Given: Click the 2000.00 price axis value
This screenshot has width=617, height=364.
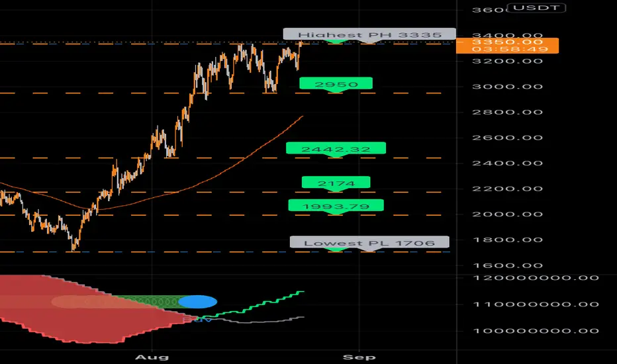Looking at the screenshot, I should pos(507,214).
